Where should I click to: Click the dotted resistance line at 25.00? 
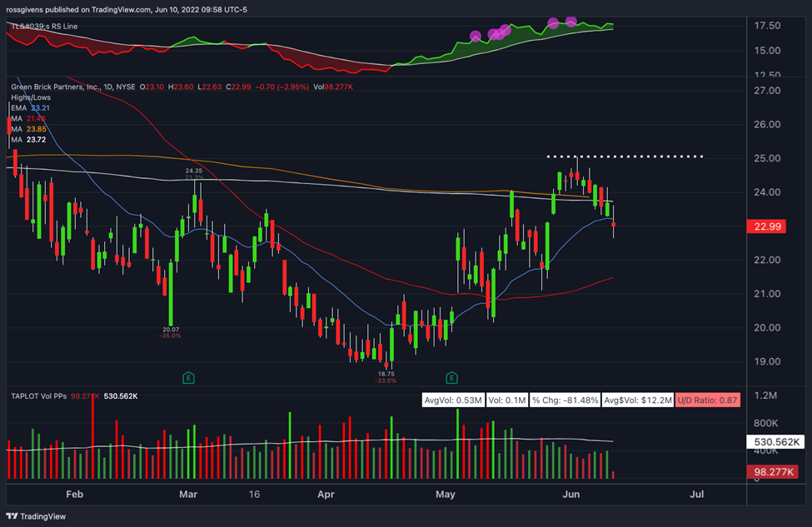pos(625,157)
